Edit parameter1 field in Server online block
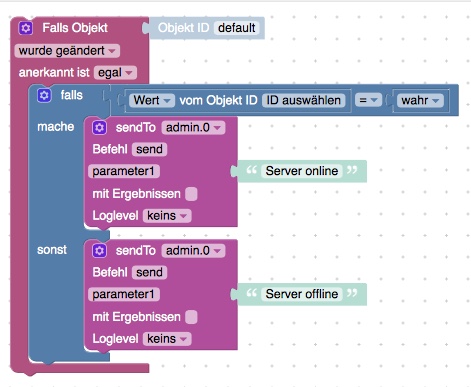The height and width of the screenshot is (387, 471). [x=124, y=171]
